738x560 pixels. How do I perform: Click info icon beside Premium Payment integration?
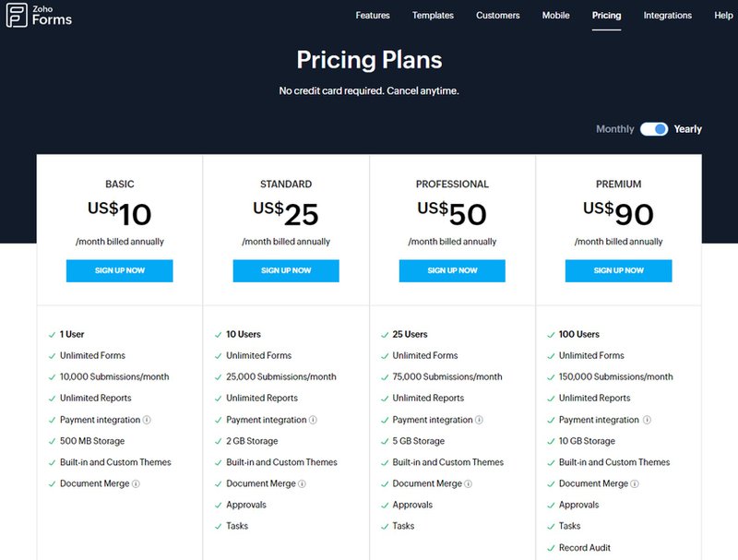pyautogui.click(x=645, y=420)
